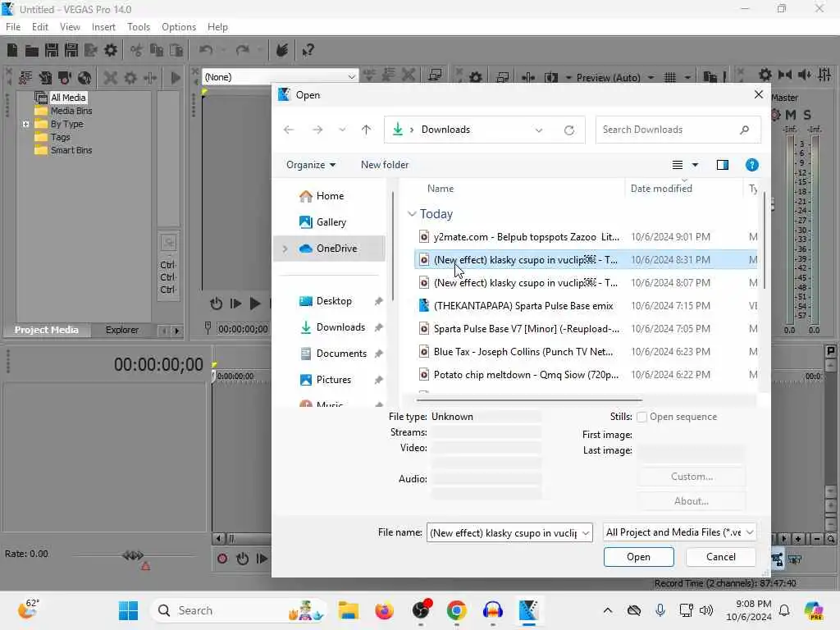Click the microphone icon in system tray
840x630 pixels.
click(660, 610)
